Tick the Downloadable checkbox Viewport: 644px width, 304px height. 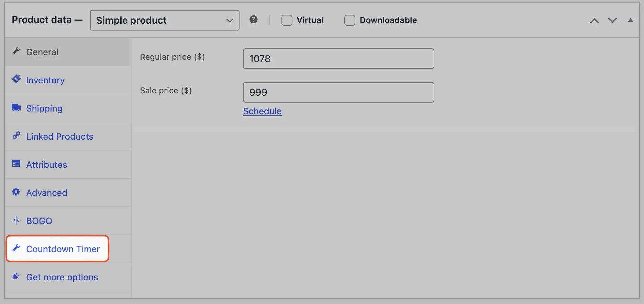(x=350, y=20)
